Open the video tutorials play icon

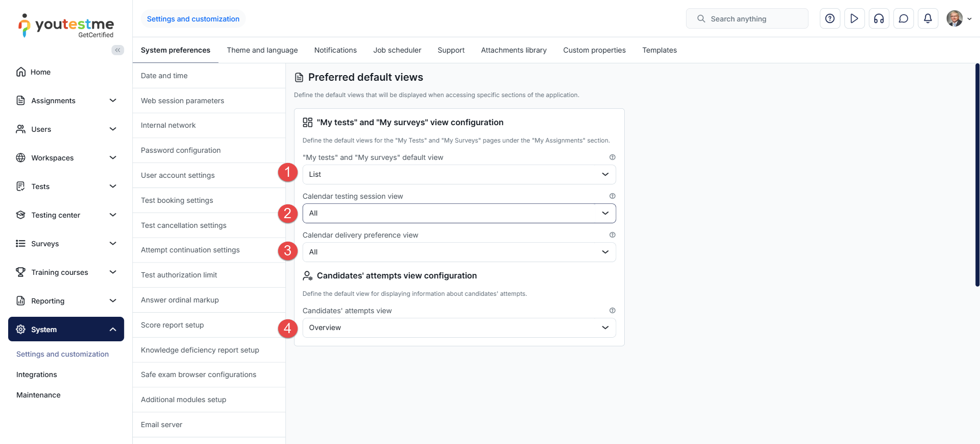pyautogui.click(x=854, y=19)
